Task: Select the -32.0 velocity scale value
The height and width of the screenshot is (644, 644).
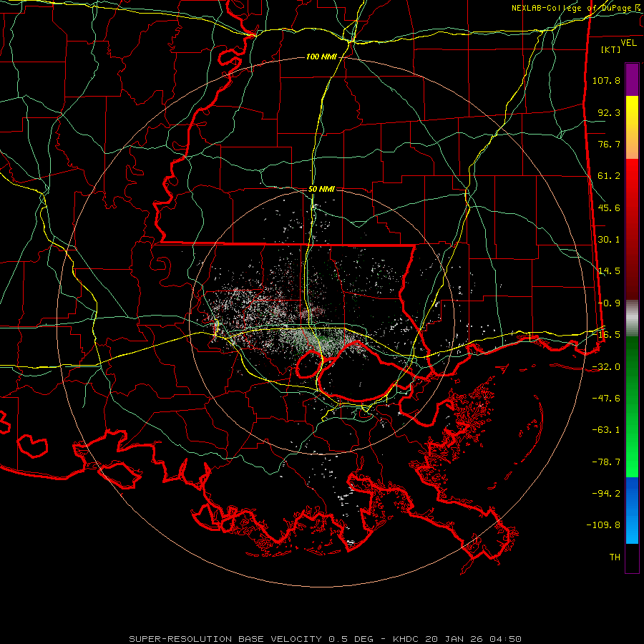Action: 606,367
